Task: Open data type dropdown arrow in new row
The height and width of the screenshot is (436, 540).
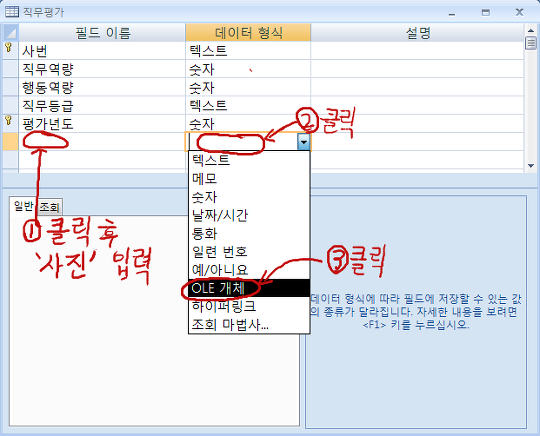Action: click(303, 142)
